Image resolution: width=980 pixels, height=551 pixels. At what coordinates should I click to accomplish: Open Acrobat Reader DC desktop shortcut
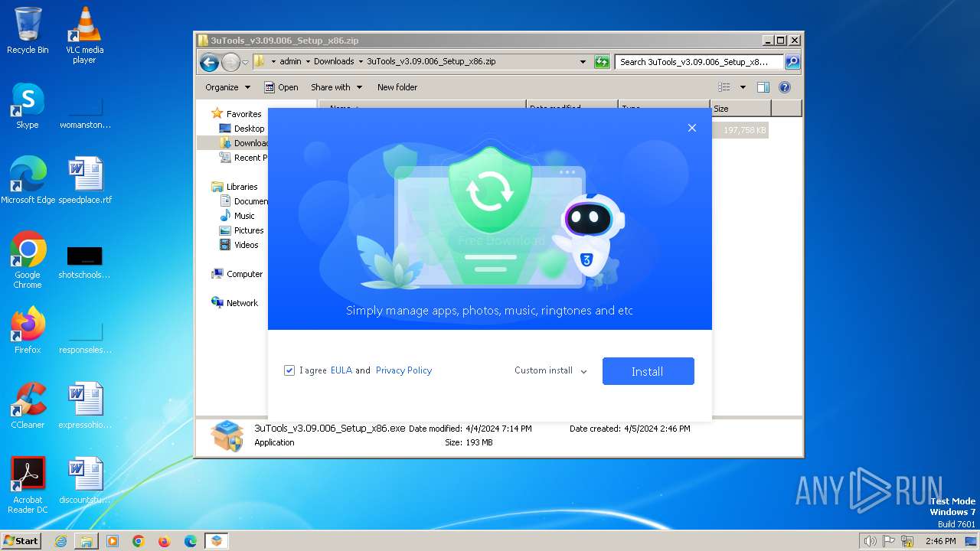pyautogui.click(x=28, y=485)
